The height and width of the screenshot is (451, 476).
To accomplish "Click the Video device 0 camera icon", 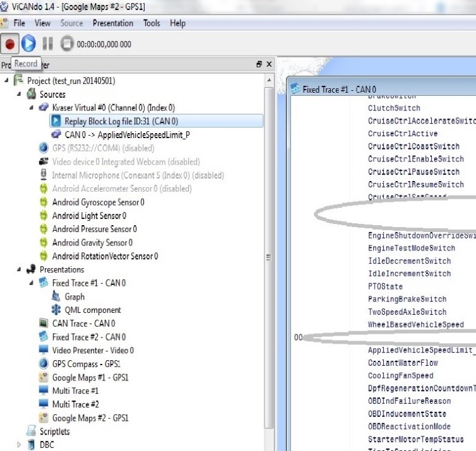I will [44, 161].
